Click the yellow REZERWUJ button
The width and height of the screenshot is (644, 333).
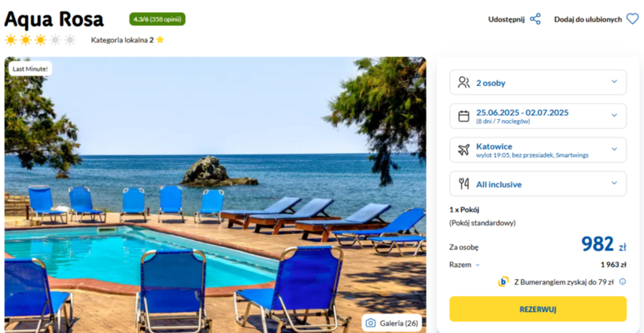538,309
